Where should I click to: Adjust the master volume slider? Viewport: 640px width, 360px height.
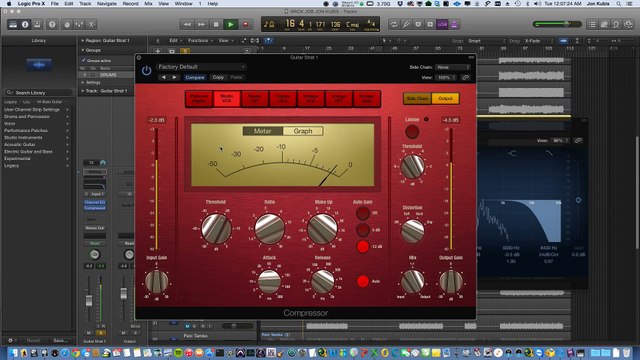click(557, 24)
